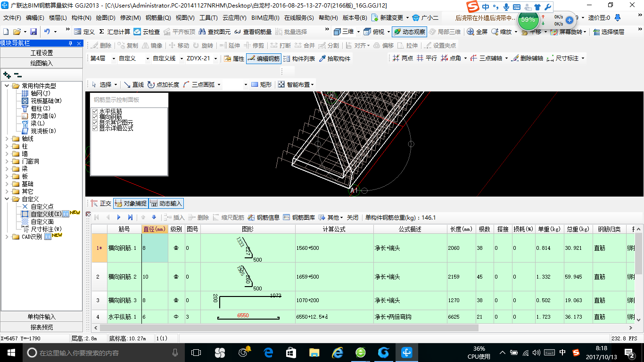Run 汇总计算 summary calculation

click(115, 32)
